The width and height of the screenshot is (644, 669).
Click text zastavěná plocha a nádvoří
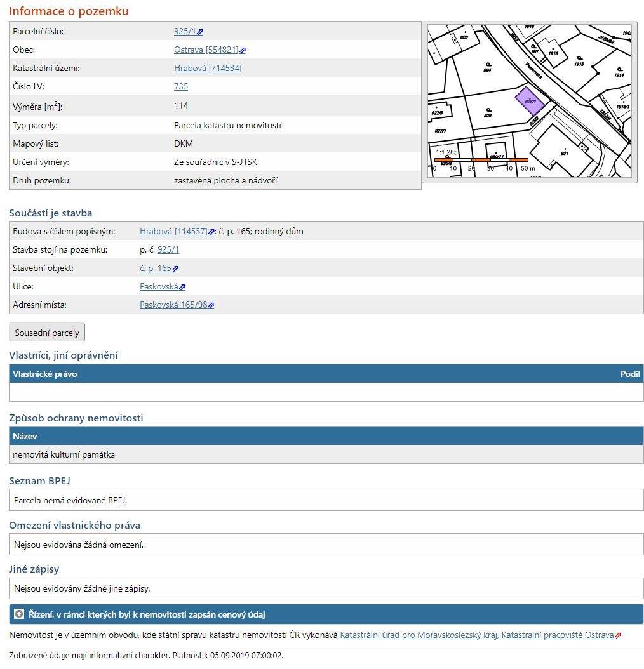click(x=225, y=180)
